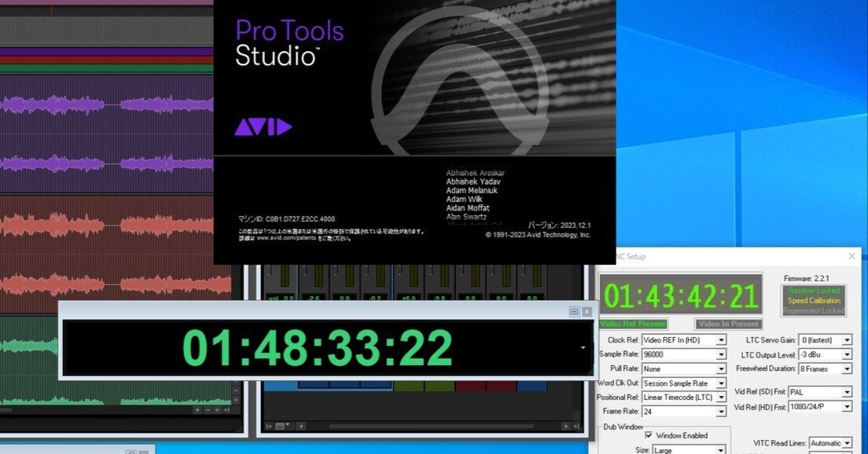Click the Adam Melaniuk credit name
Screen dimensions: 868x454
click(472, 190)
